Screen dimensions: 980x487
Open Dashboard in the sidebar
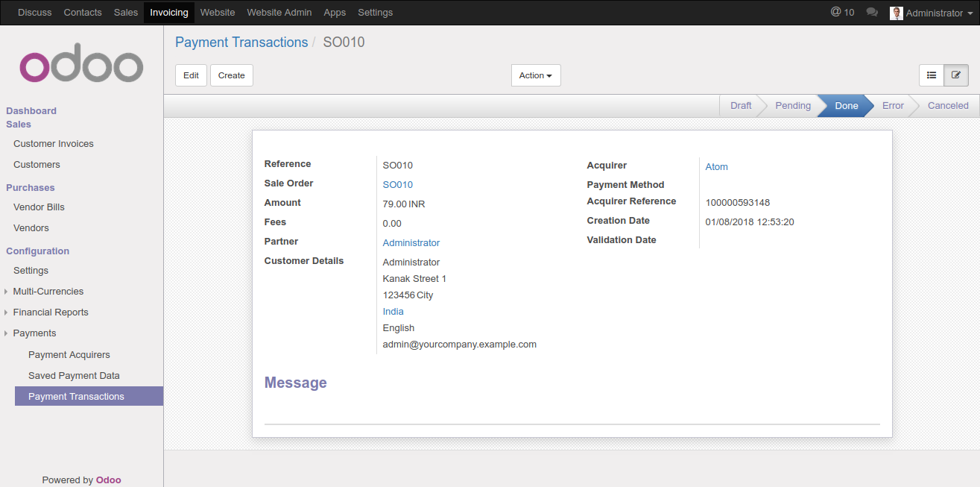coord(31,111)
